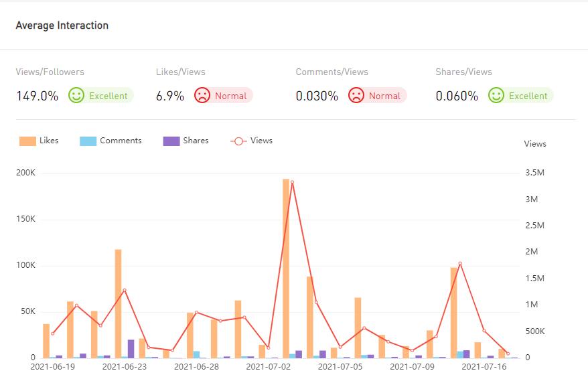
Task: Click the 2021-07-16 date axis label
Action: pos(484,367)
